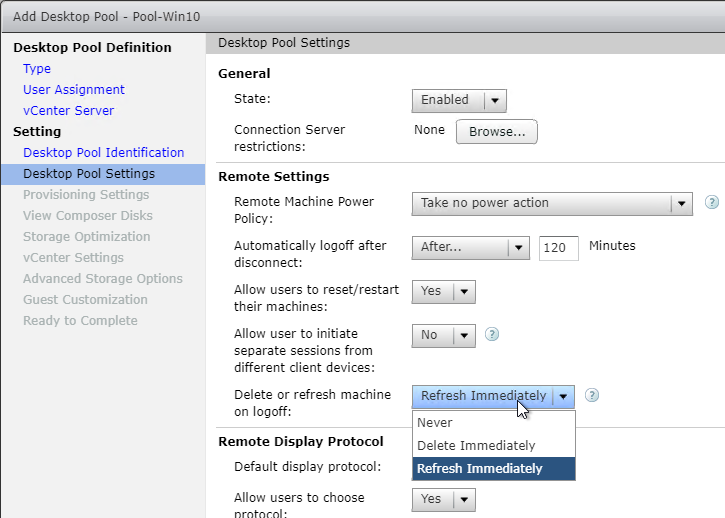
Task: Open the Take no power action dropdown
Action: (x=552, y=204)
